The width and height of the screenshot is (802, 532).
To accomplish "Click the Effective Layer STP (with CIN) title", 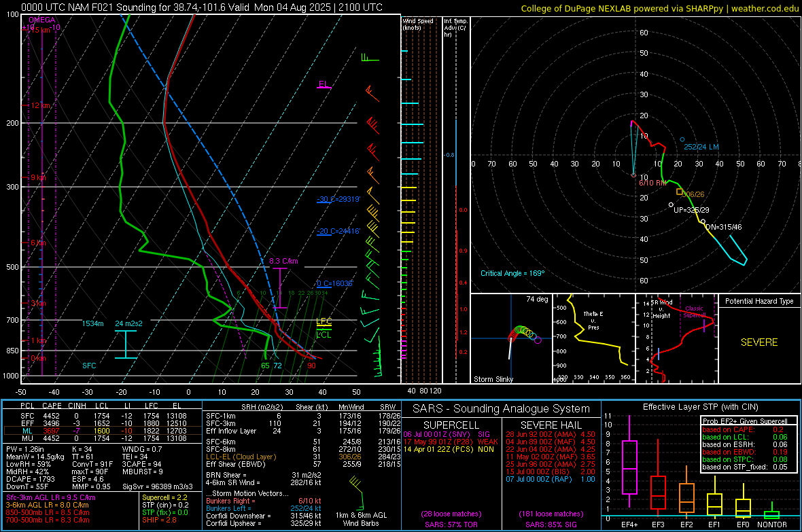I will click(700, 407).
